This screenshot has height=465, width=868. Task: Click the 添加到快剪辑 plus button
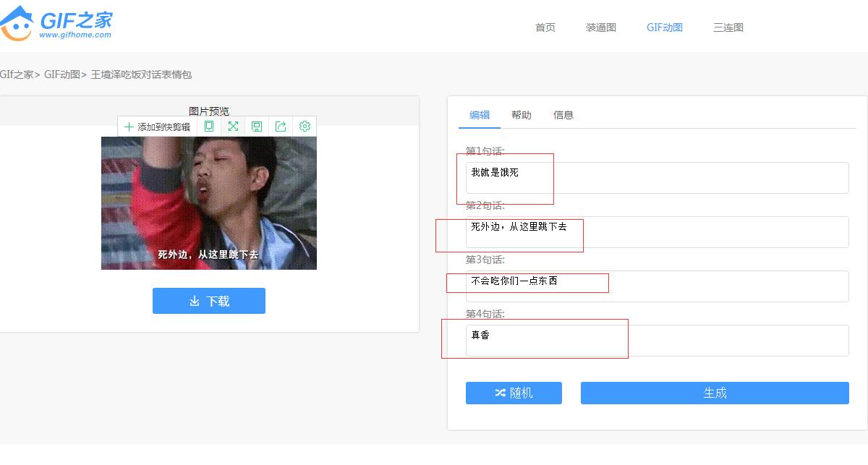point(157,127)
